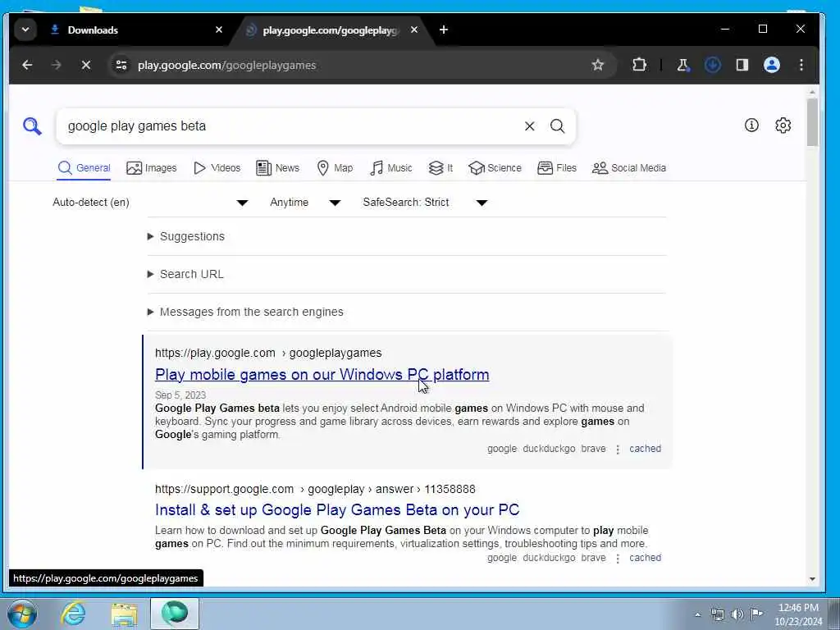
Task: Click the scrollbar down arrow
Action: [x=812, y=579]
